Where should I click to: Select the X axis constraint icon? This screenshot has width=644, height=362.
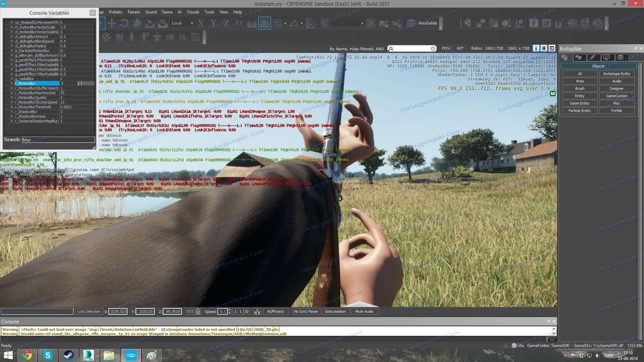201,23
